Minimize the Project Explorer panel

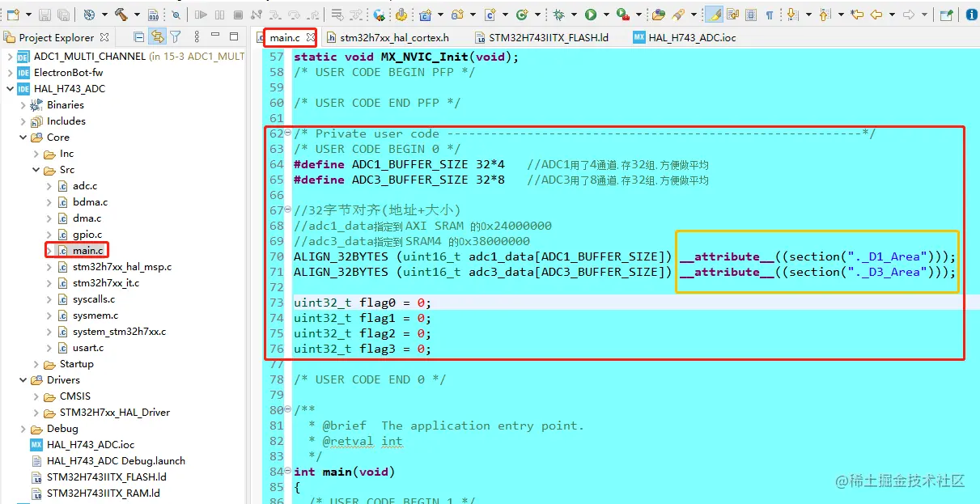click(215, 36)
